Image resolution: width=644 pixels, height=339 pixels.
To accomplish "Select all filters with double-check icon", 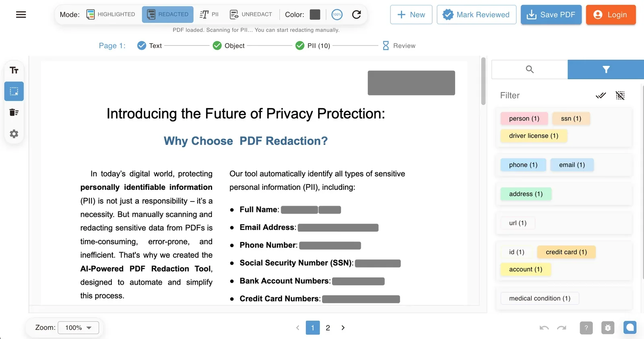I will pyautogui.click(x=601, y=95).
